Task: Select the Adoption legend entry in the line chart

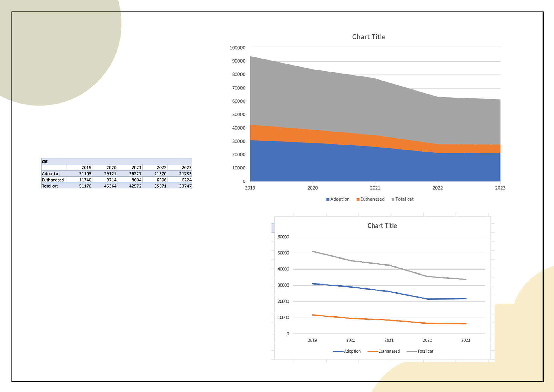Action: (347, 351)
